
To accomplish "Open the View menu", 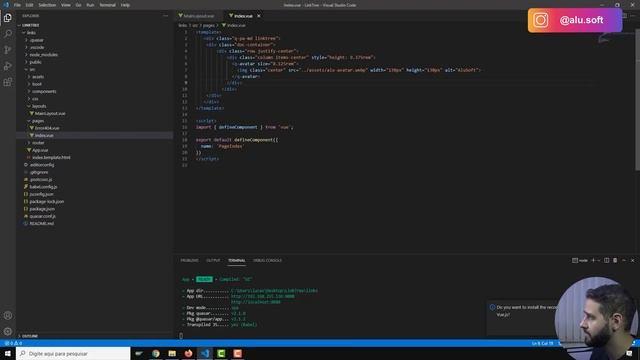I will tap(66, 5).
